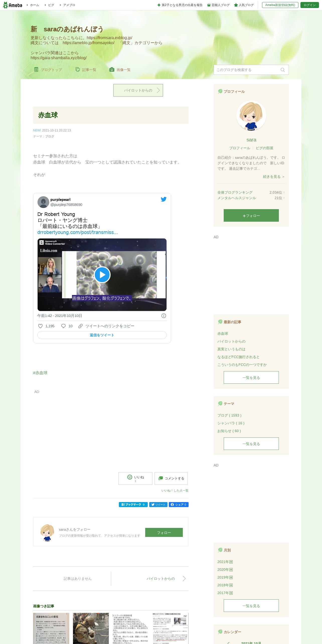Like the tweet via heart icon
Screen dimensions: 322x644
(x=40, y=326)
